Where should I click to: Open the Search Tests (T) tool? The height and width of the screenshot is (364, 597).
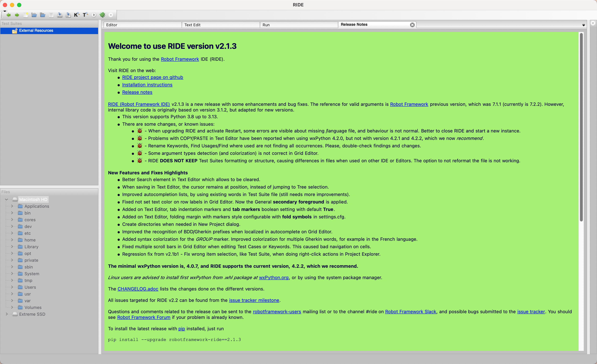click(85, 15)
